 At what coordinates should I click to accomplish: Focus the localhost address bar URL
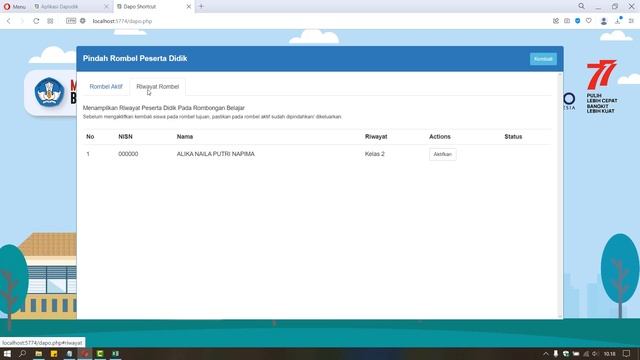(x=122, y=21)
